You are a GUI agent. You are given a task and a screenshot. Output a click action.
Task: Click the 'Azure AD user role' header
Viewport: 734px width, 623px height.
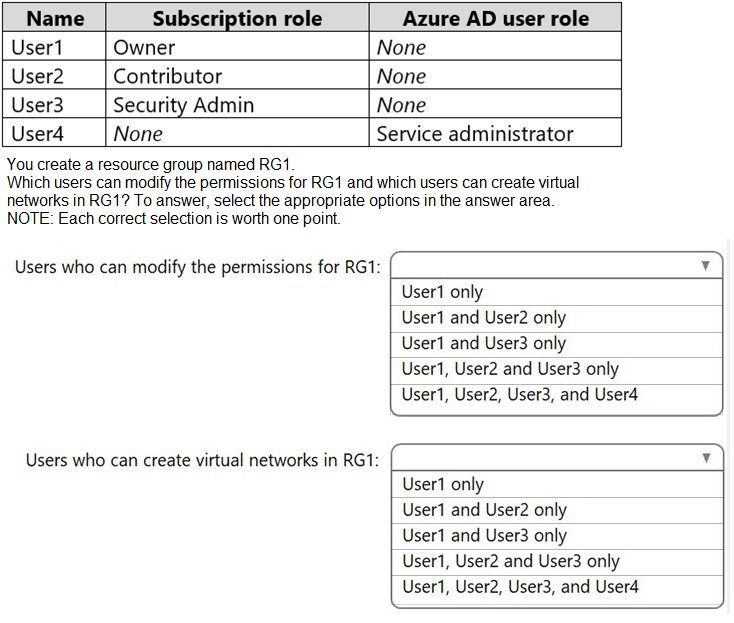(495, 18)
